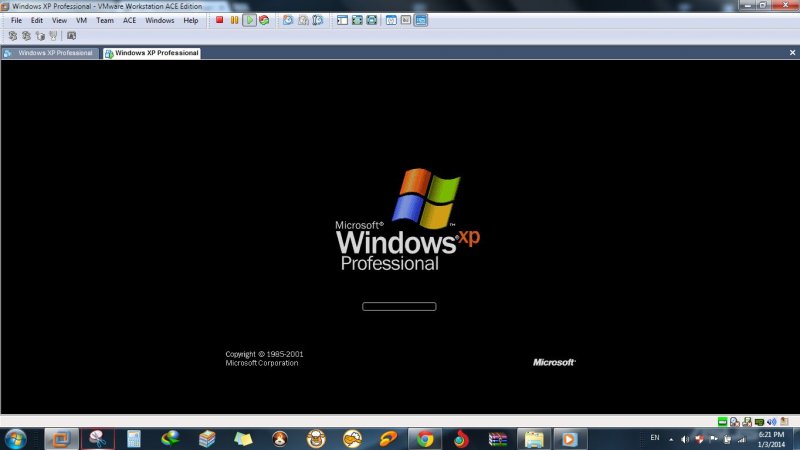Switch to the inactive Windows XP Professional tab

50,53
